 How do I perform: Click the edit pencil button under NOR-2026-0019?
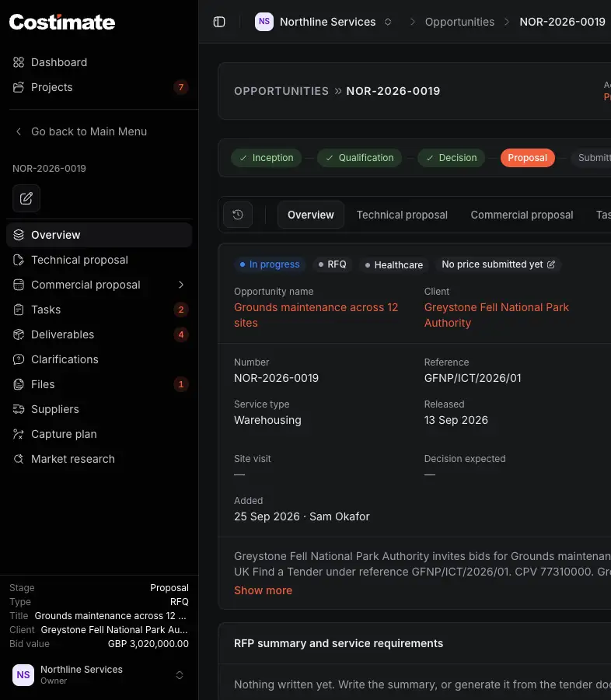tap(26, 198)
